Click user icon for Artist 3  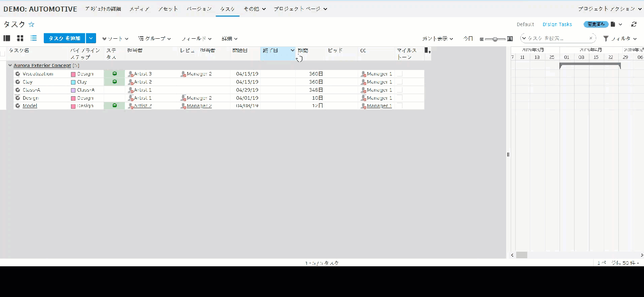[x=131, y=74]
